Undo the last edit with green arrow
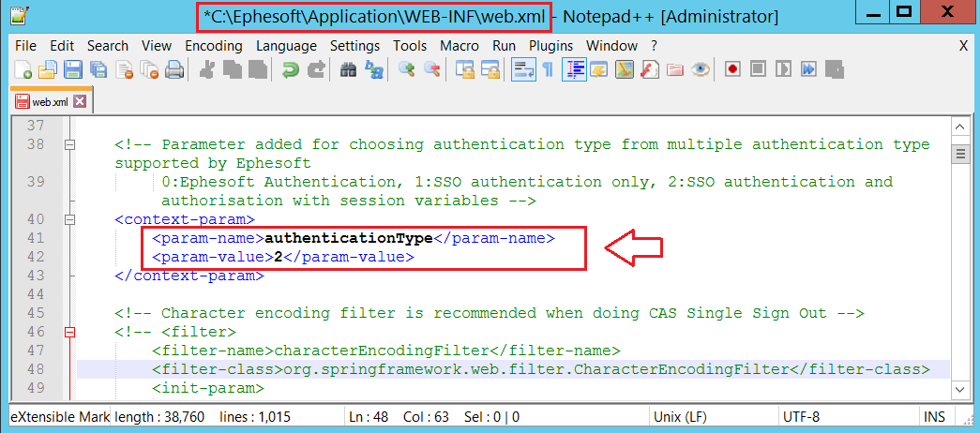Viewport: 980px width, 433px height. [291, 68]
